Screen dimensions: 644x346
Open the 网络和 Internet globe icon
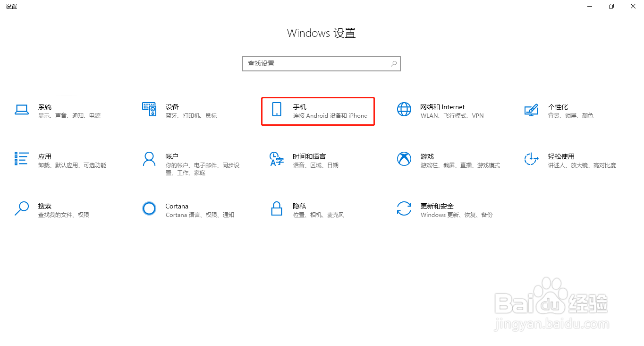pyautogui.click(x=404, y=109)
